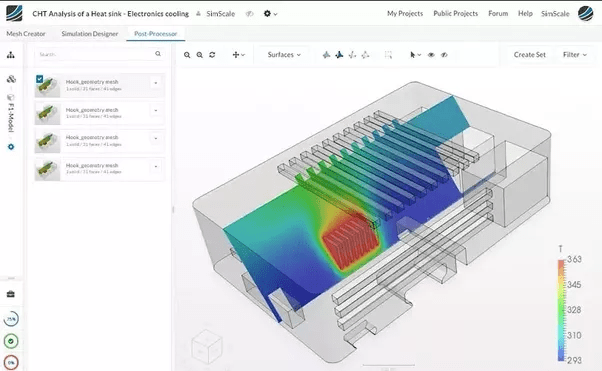Click the orientation cube in viewport
This screenshot has height=371, width=602.
pos(207,346)
